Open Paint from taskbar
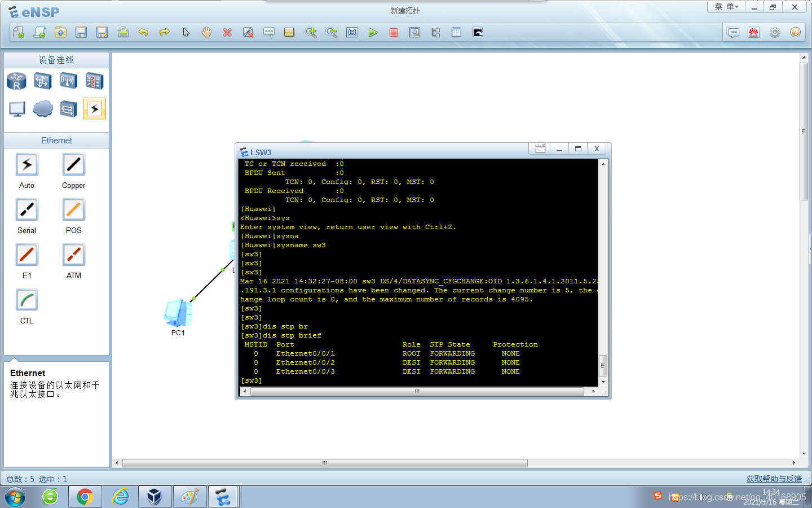The image size is (812, 508). click(189, 497)
